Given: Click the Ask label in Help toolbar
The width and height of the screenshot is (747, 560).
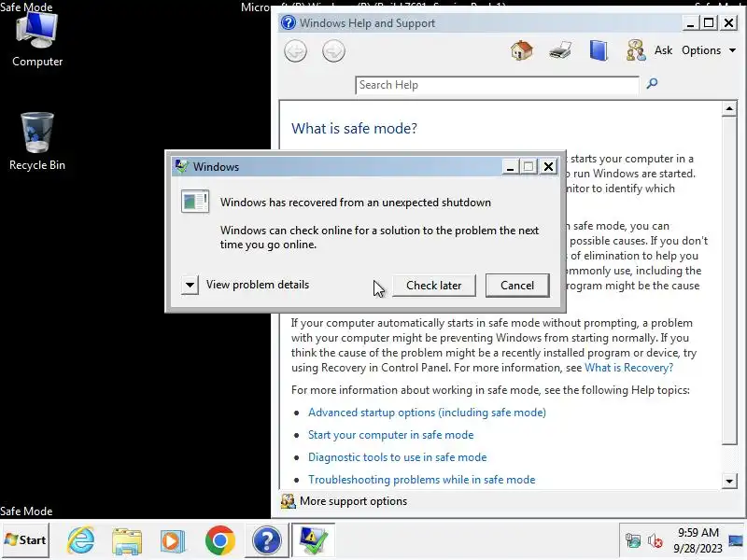Looking at the screenshot, I should [663, 50].
